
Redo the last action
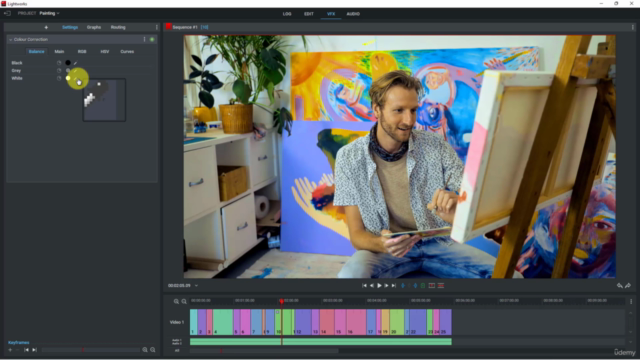[x=628, y=286]
